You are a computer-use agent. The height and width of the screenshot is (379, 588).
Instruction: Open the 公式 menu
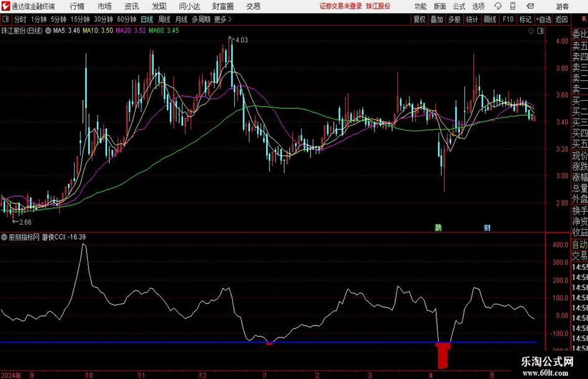459,6
